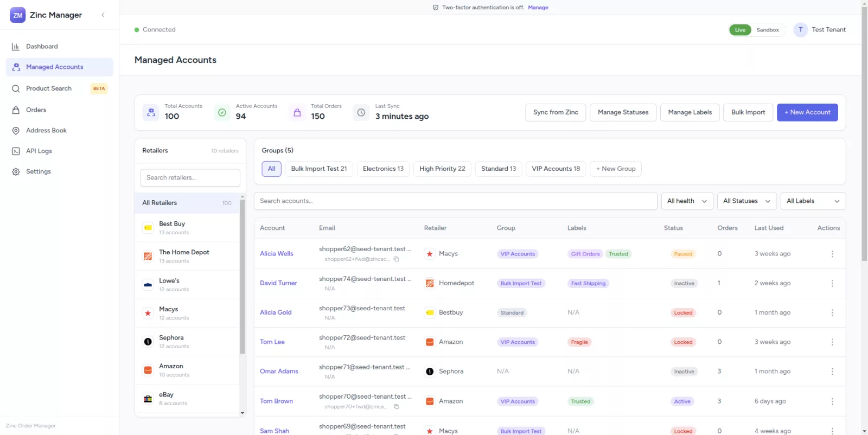
Task: Click the New Account button
Action: pos(807,112)
